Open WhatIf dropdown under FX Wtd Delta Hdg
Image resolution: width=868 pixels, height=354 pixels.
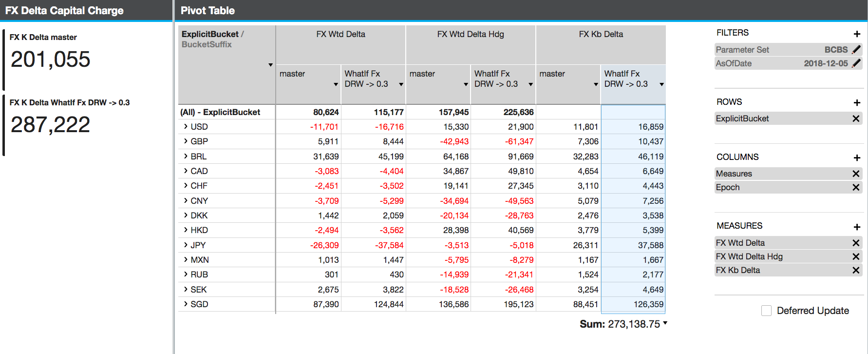[x=530, y=84]
